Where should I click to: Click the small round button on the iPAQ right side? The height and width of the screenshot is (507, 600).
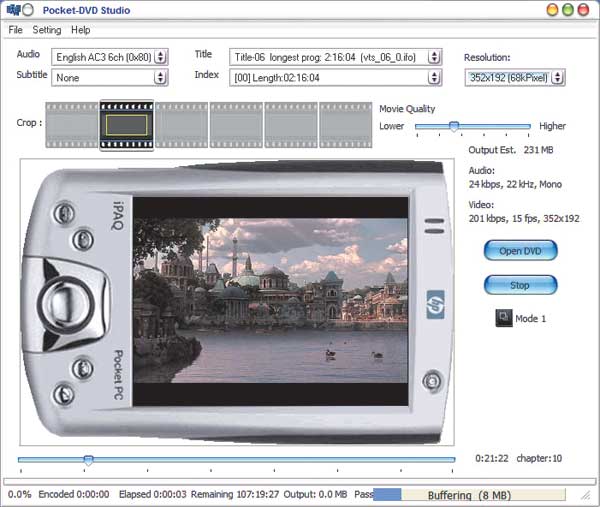432,381
